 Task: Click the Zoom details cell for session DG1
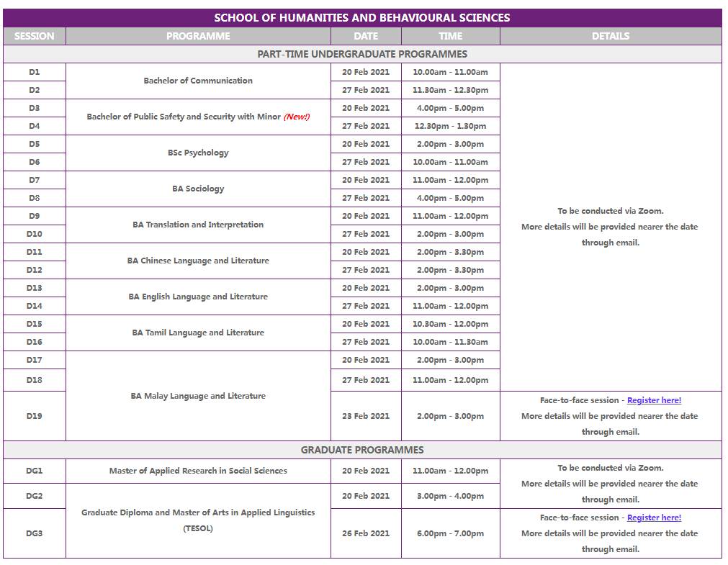coord(611,484)
